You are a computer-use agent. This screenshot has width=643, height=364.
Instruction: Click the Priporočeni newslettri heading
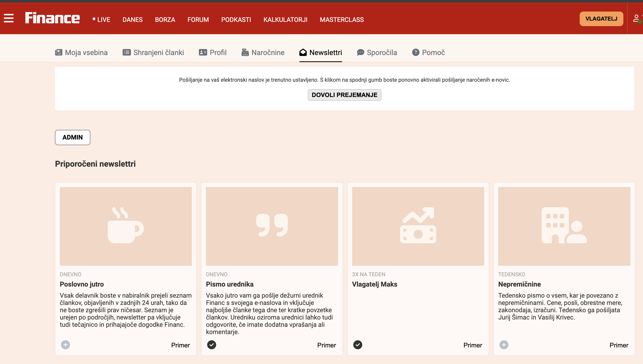click(95, 164)
